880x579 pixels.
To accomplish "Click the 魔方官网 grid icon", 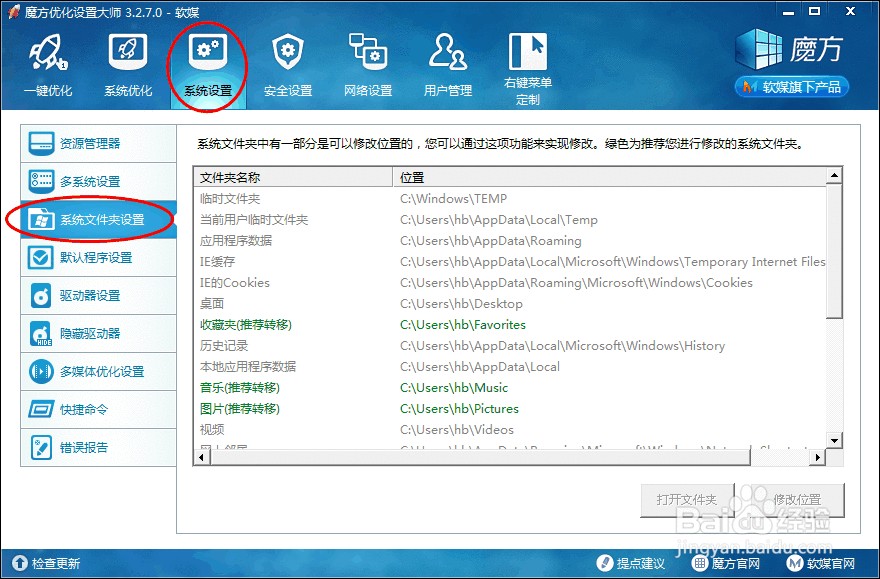I will point(699,563).
